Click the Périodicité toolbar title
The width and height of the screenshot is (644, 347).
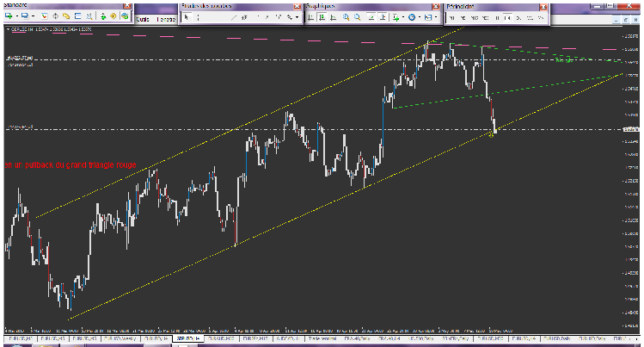pos(460,7)
